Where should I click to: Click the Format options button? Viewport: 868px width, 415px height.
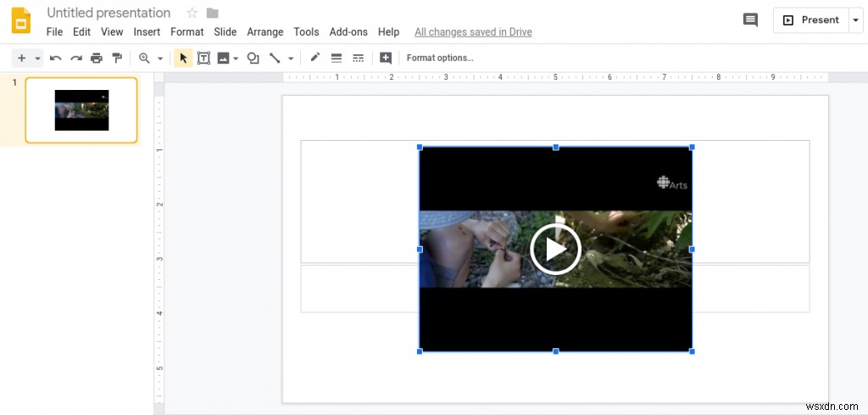coord(440,58)
